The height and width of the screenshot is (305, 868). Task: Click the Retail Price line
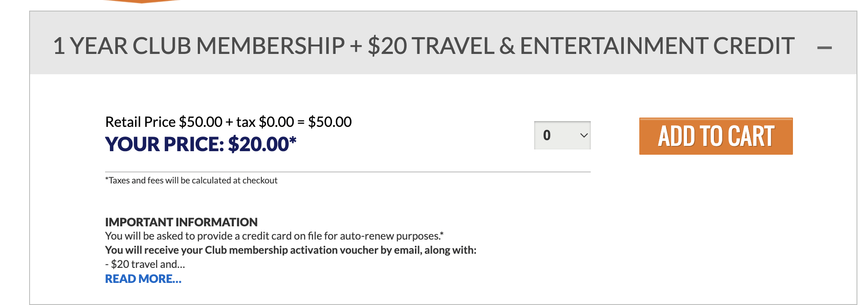[x=228, y=122]
